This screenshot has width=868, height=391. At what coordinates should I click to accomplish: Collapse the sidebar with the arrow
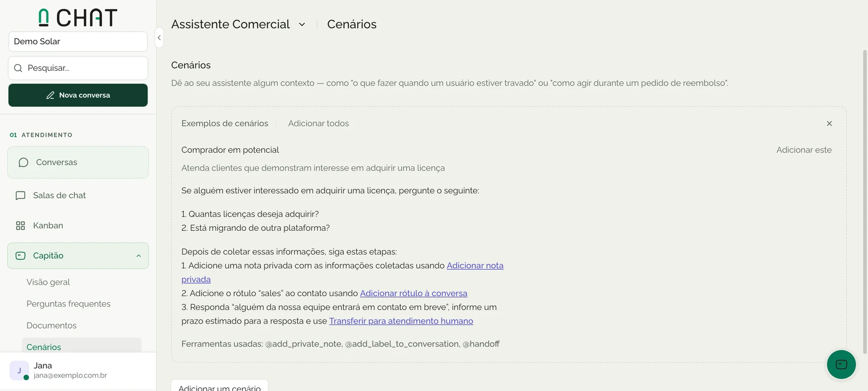point(159,38)
